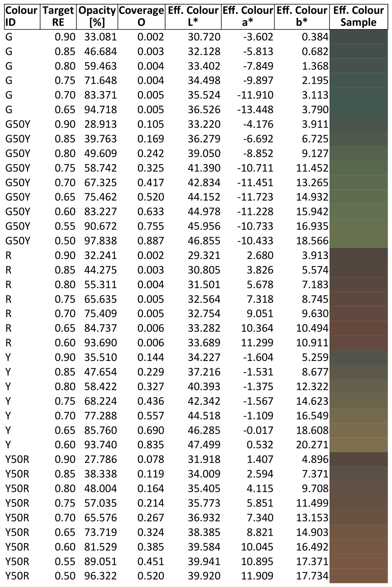The width and height of the screenshot is (392, 587).
Task: Click colour swatch for Y50R opacity 96.322
Action: (x=358, y=576)
